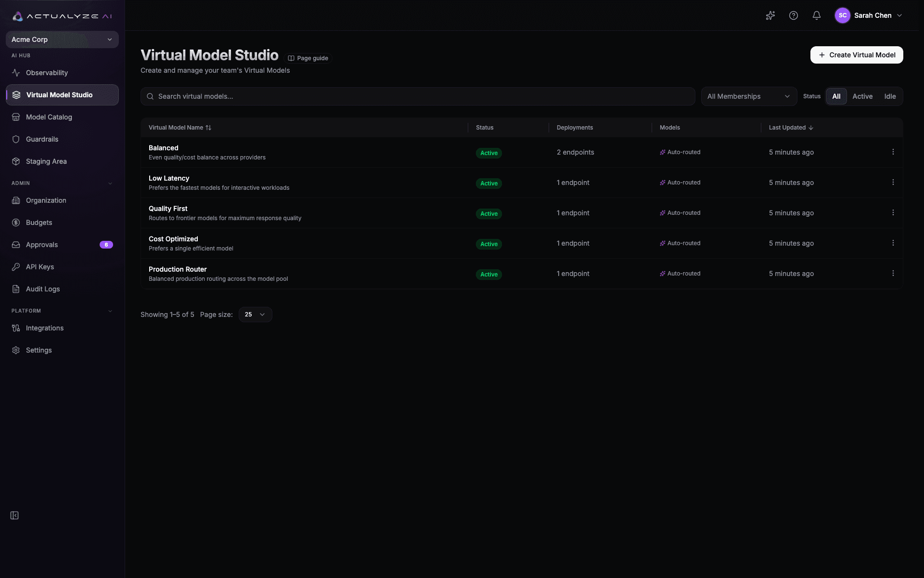The height and width of the screenshot is (578, 924).
Task: Click the Last Updated sort arrow
Action: 811,128
